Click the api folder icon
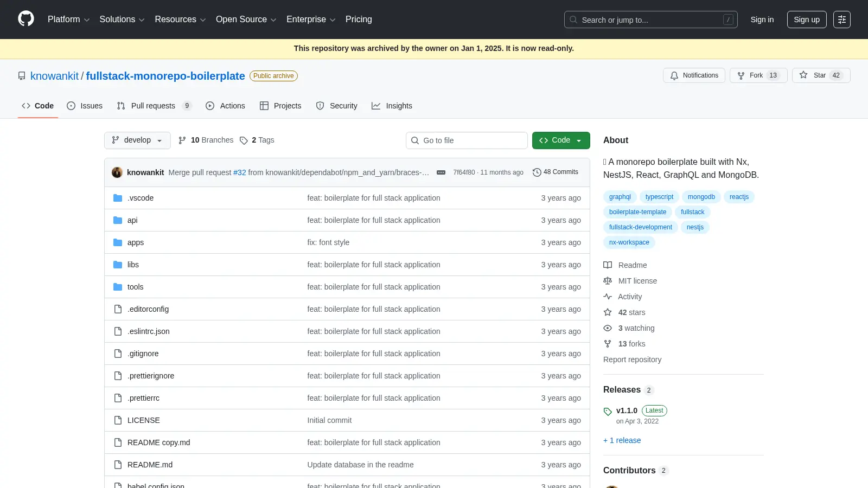Screen dimensions: 868x488 coord(118,220)
